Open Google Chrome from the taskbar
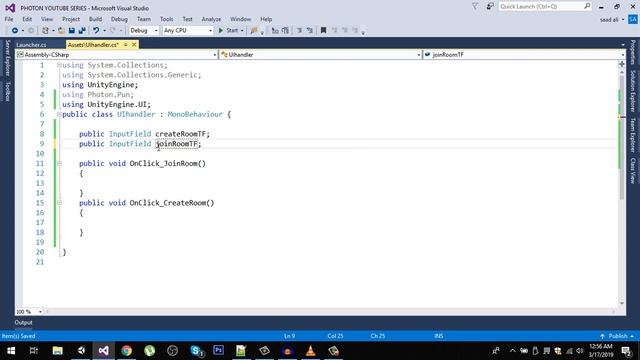 point(127,351)
